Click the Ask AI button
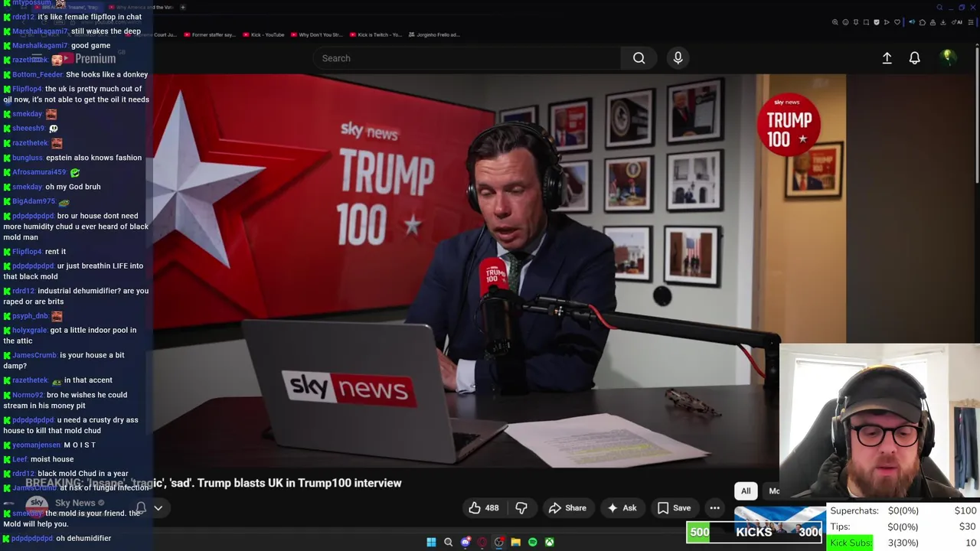980x551 pixels. (622, 508)
